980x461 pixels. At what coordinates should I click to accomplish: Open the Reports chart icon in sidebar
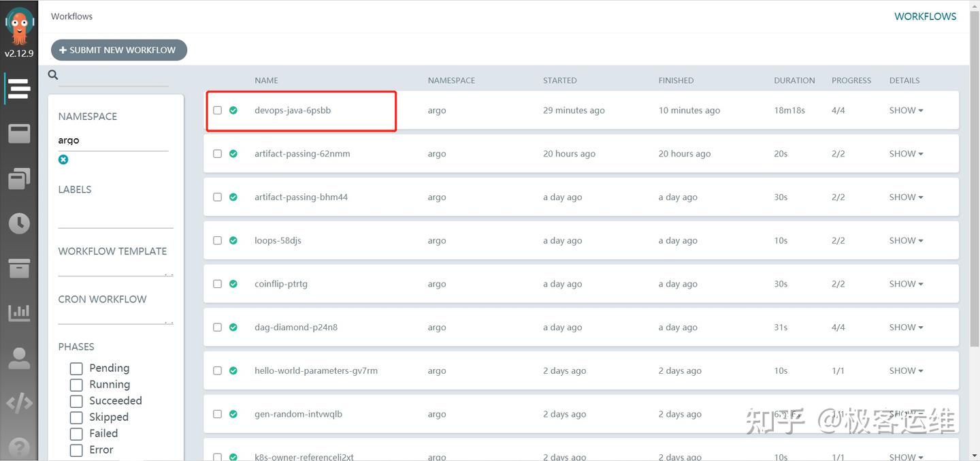point(18,312)
